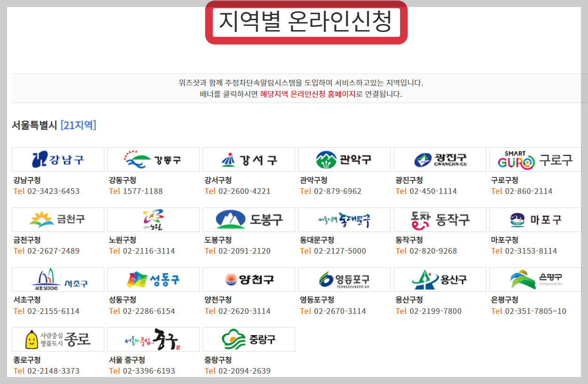588x384 pixels.
Task: Select phone number 02-2116-3114
Action: [149, 251]
